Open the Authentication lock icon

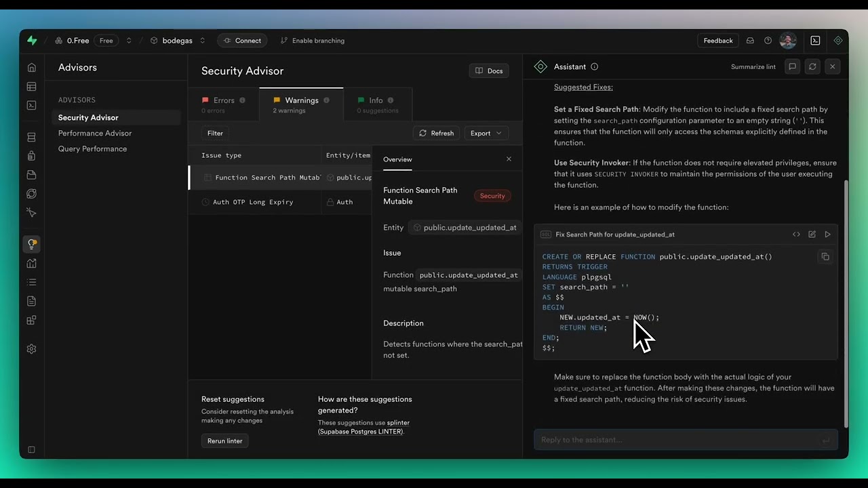pyautogui.click(x=31, y=156)
